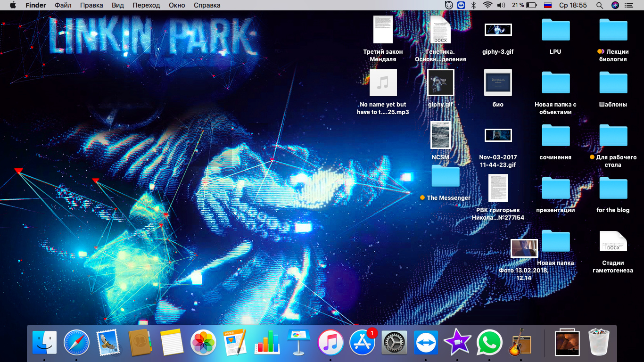Screen dimensions: 644x362
Task: Launch Numbers from the Dock
Action: [267, 342]
